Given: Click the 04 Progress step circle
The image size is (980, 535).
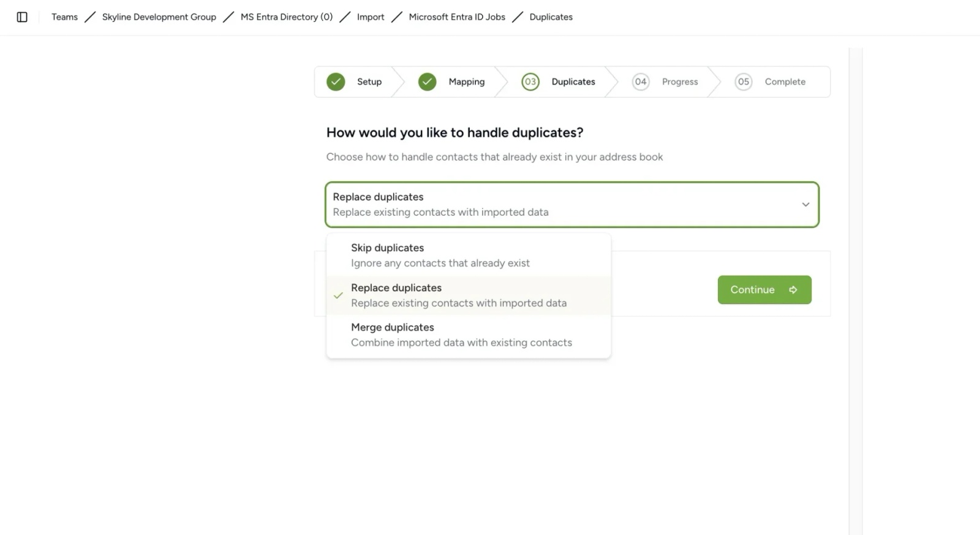Looking at the screenshot, I should coord(641,82).
